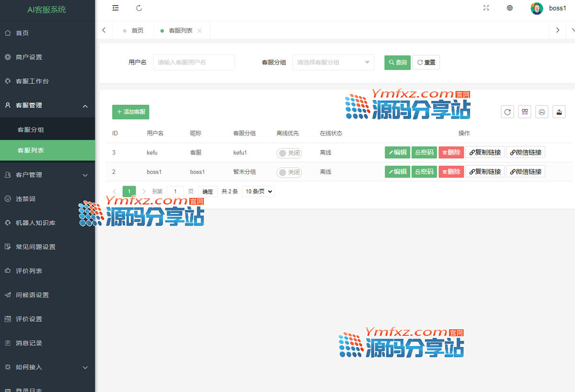The image size is (575, 392).
Task: Refresh the table with the refresh icon
Action: point(507,112)
